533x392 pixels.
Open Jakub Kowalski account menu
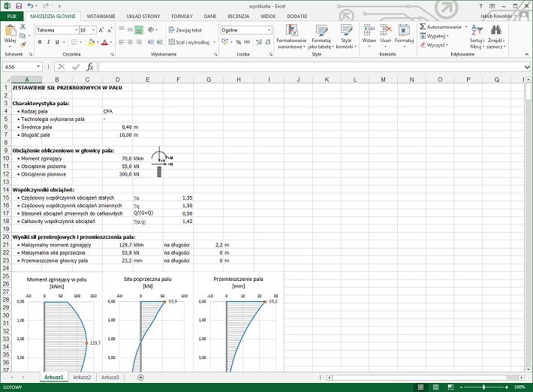[498, 16]
